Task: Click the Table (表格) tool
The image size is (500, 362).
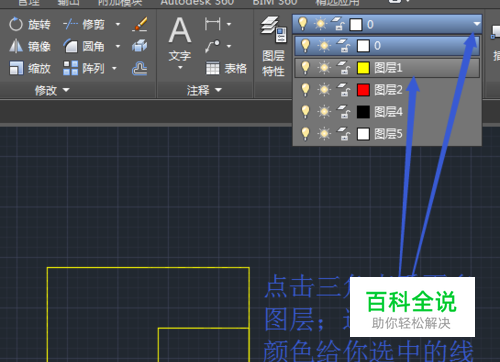Action: (226, 68)
